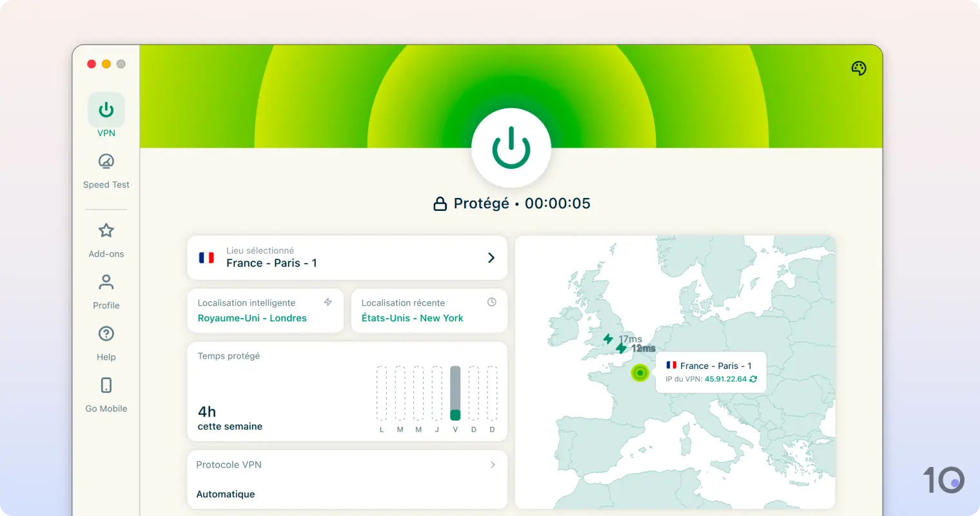Disconnect by pressing the large power button
Viewport: 980px width, 516px height.
coord(511,146)
